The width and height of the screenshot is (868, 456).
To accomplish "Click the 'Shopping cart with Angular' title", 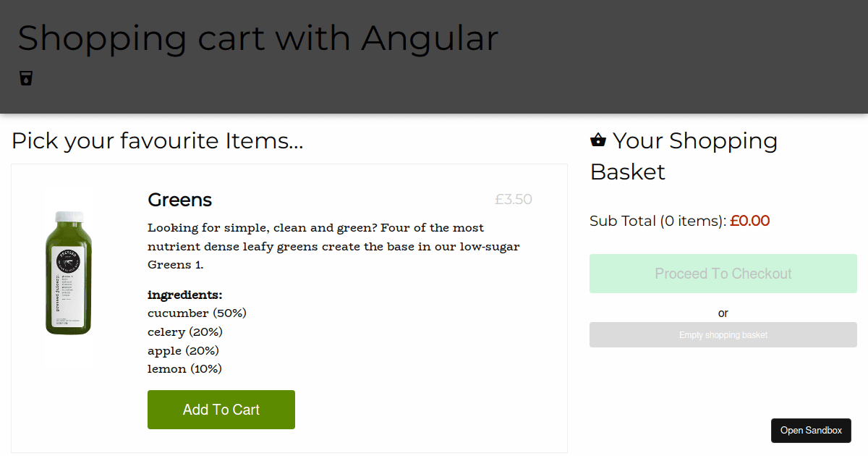I will pyautogui.click(x=258, y=38).
